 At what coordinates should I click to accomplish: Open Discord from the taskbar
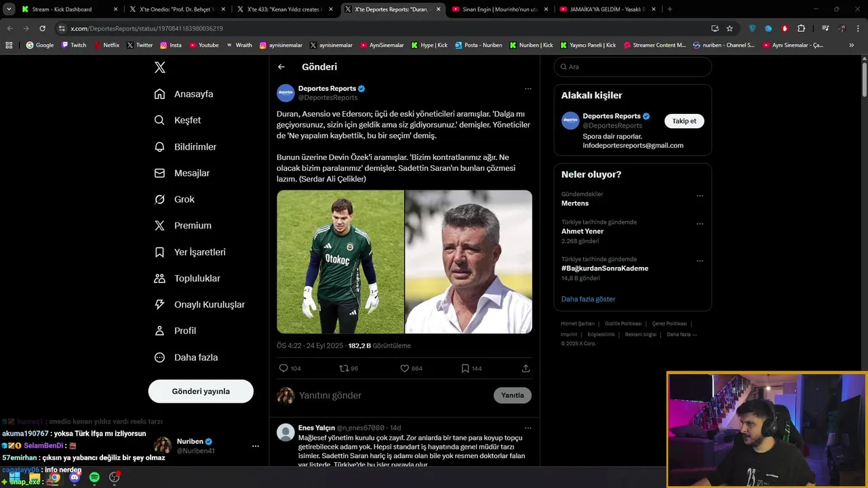[75, 477]
